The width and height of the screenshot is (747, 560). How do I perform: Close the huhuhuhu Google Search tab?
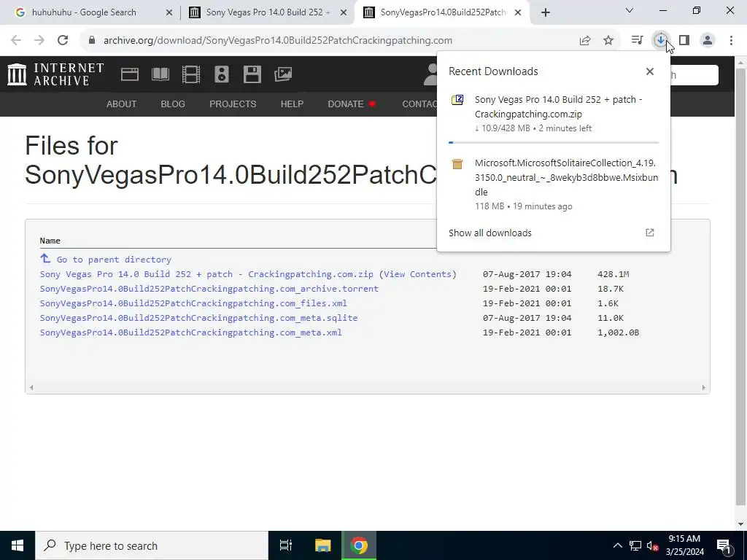[x=169, y=12]
